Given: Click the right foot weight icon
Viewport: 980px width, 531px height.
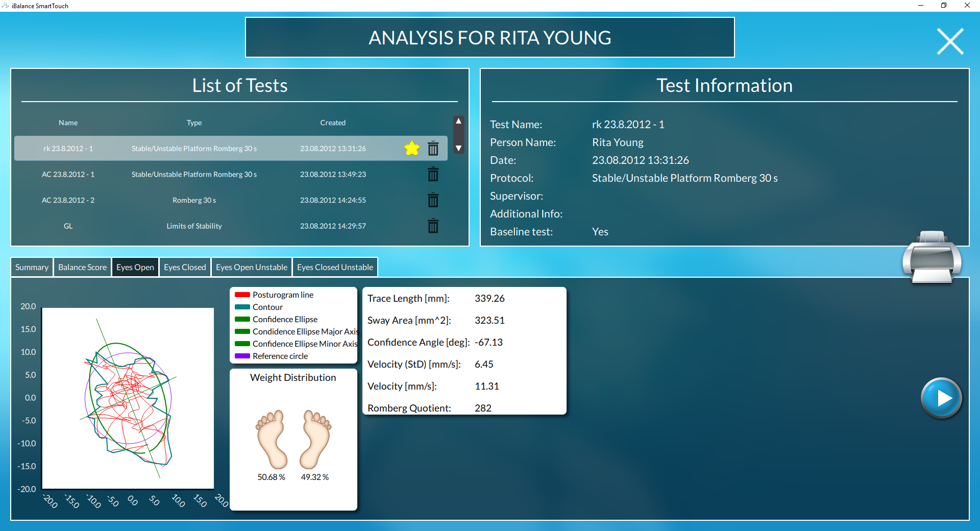Looking at the screenshot, I should (315, 439).
